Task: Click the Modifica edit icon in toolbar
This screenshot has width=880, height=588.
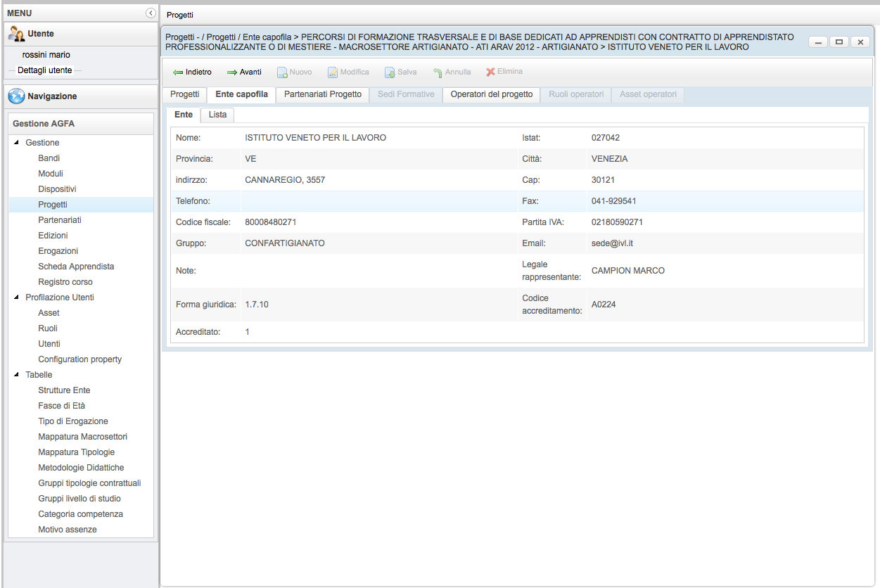Action: [333, 72]
